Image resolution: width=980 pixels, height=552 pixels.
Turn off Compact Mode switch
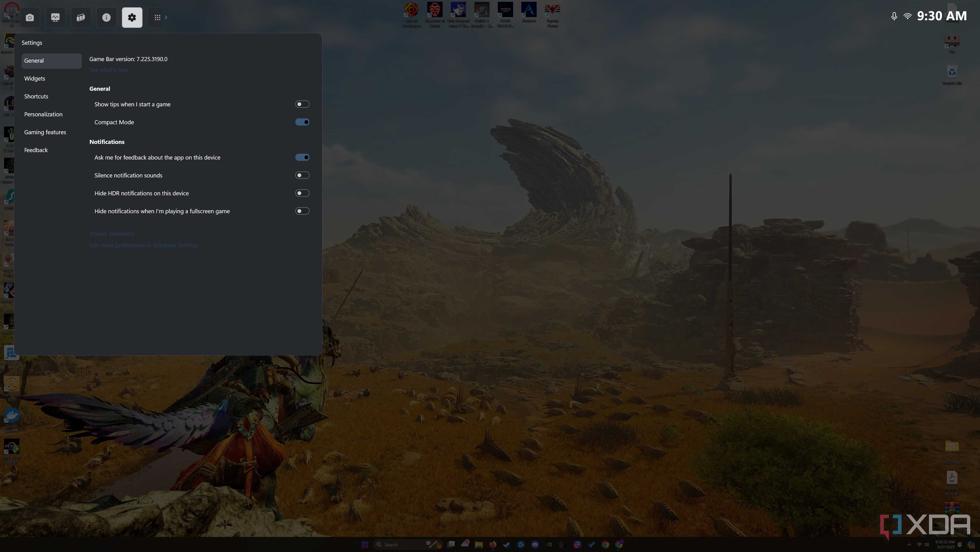[x=302, y=122]
